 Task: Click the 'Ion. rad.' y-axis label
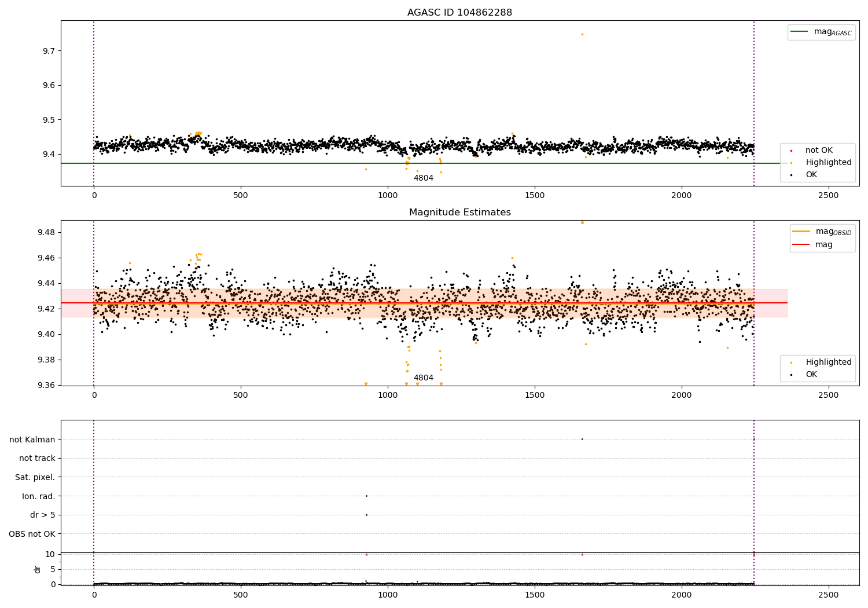coord(39,496)
